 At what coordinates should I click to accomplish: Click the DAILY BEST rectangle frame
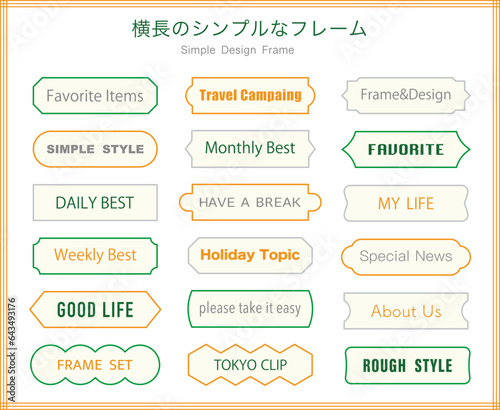[x=95, y=203]
